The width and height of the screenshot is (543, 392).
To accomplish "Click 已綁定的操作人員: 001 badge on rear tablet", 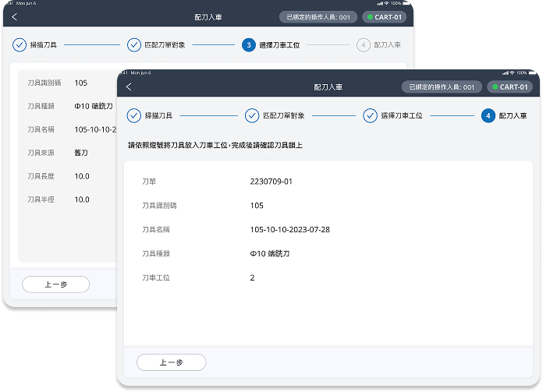I will 318,17.
